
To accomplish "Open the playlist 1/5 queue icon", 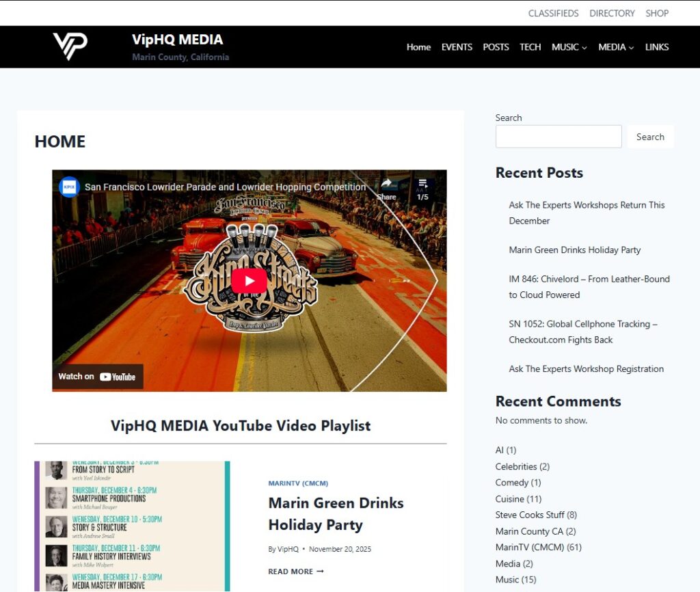I will (x=422, y=185).
